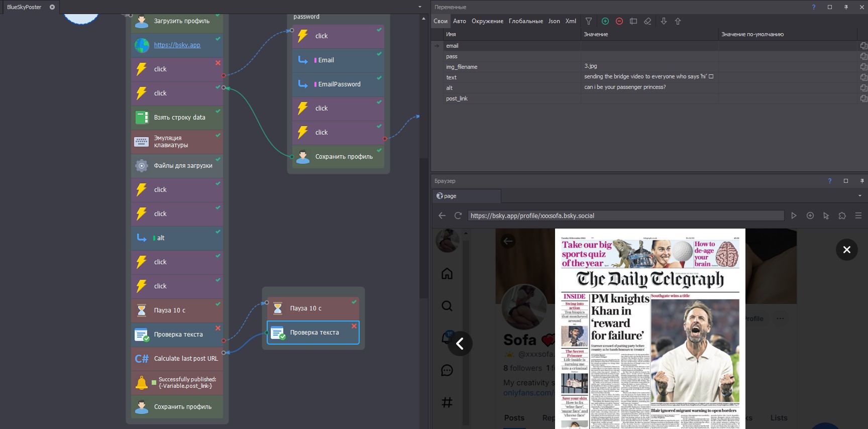
Task: Open browser tabs list dropdown arrow
Action: coord(860,195)
